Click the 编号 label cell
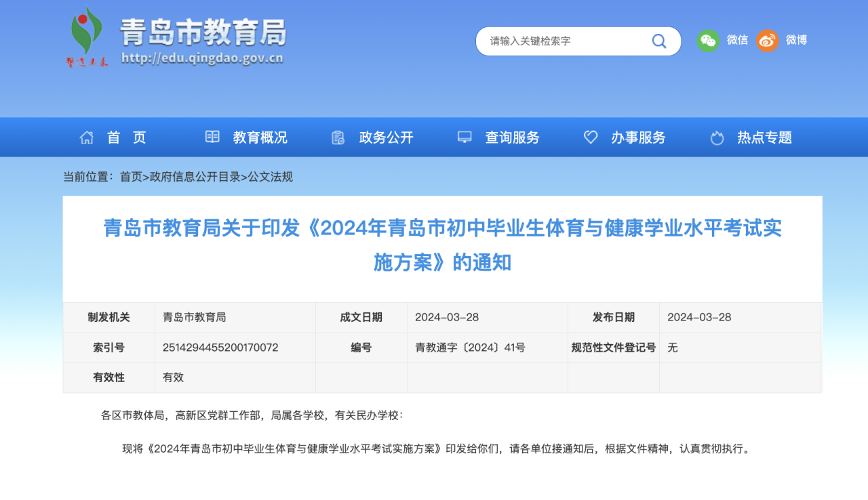The height and width of the screenshot is (500, 868). click(361, 348)
